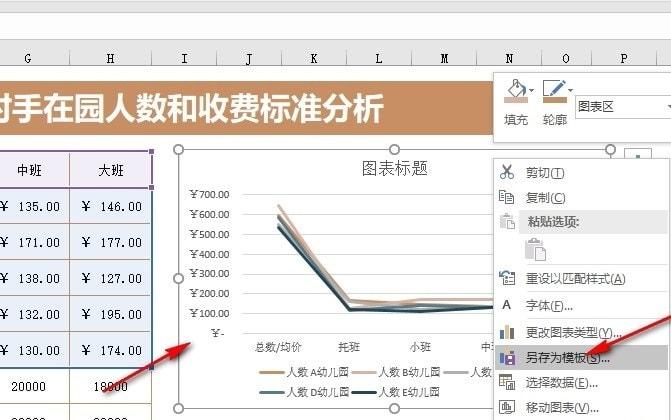Select column header J

click(249, 58)
